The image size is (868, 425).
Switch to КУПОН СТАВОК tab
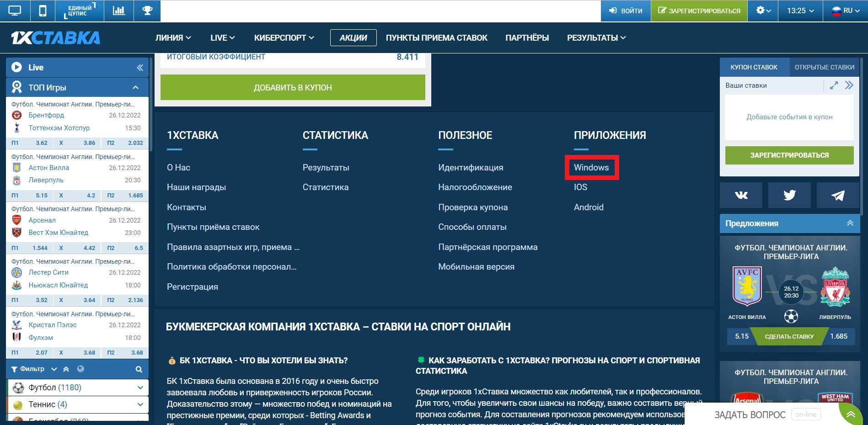click(x=754, y=67)
